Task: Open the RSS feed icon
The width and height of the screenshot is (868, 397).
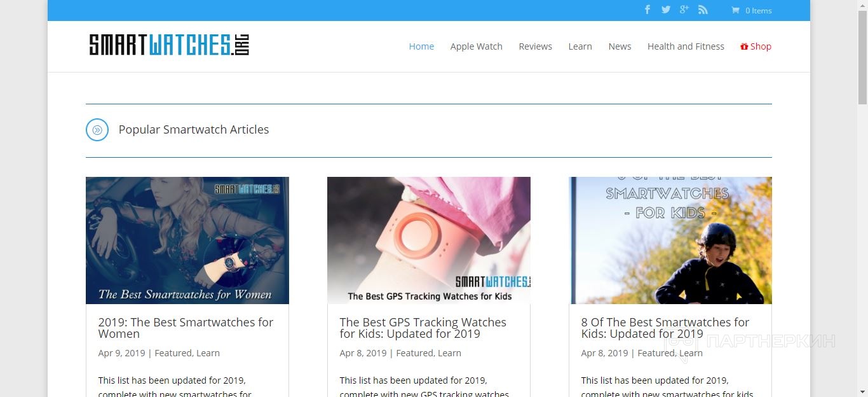Action: point(703,10)
